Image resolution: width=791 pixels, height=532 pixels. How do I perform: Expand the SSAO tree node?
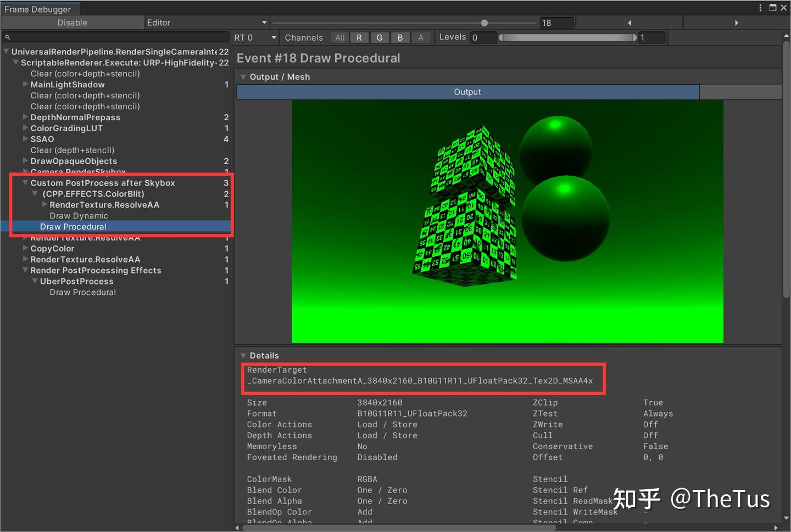(x=25, y=139)
